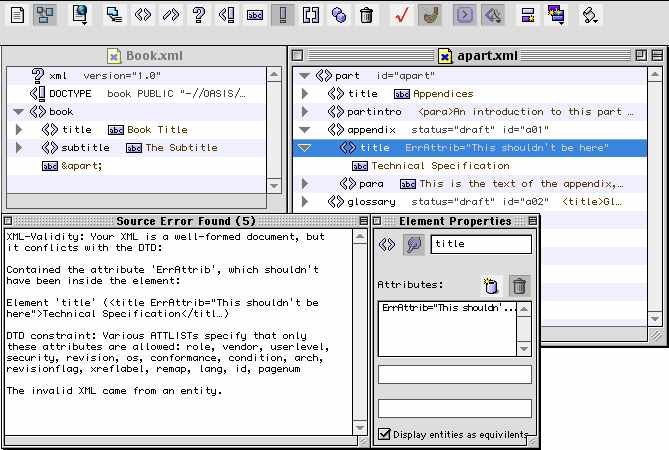Click the DOCTYPE <! icon in Book.xml

pyautogui.click(x=38, y=94)
